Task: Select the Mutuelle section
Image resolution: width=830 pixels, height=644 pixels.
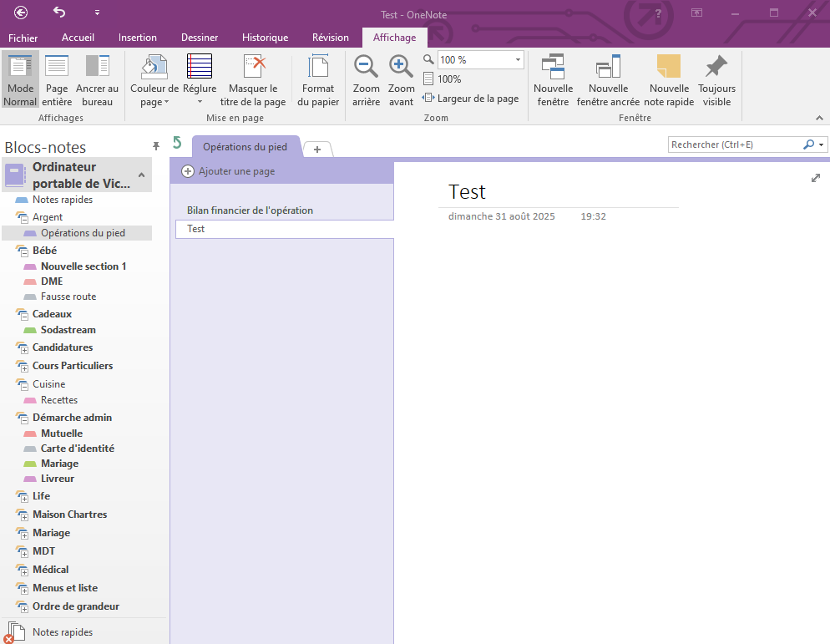Action: (x=62, y=434)
